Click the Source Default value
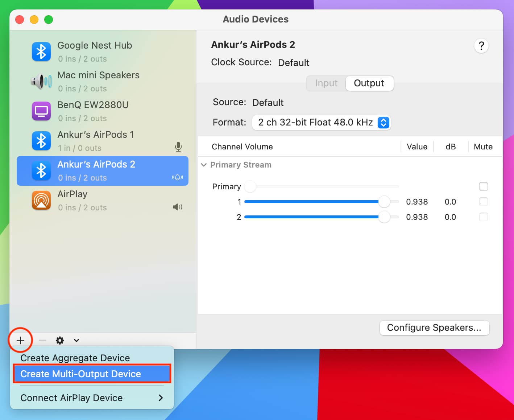Viewport: 514px width, 420px height. (x=268, y=103)
